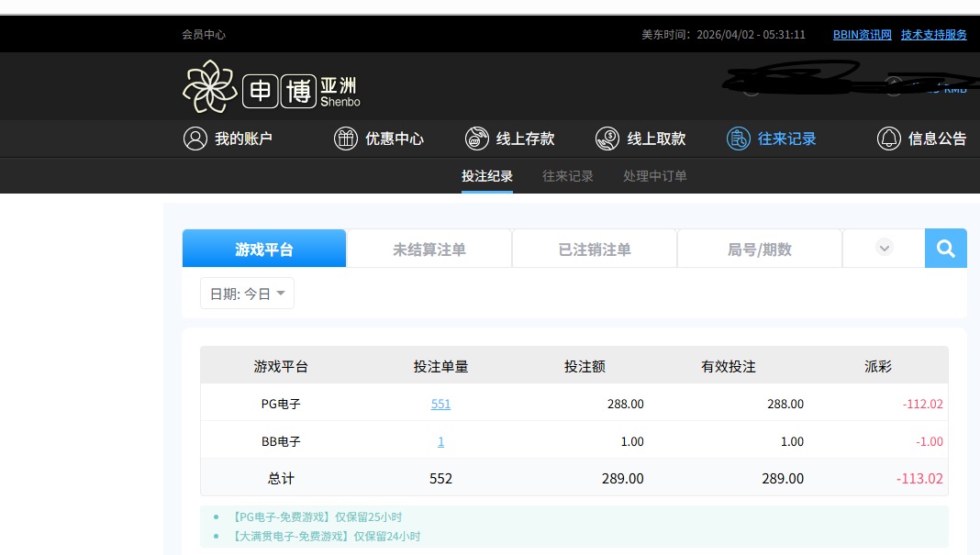The image size is (980, 555).
Task: Switch to the 未结算注单 tab
Action: pos(429,250)
